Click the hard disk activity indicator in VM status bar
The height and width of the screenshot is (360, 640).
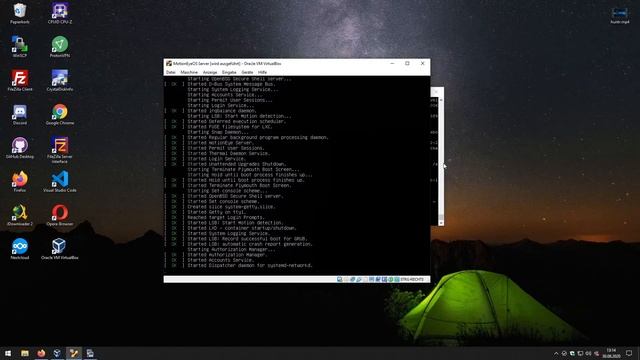pos(339,279)
